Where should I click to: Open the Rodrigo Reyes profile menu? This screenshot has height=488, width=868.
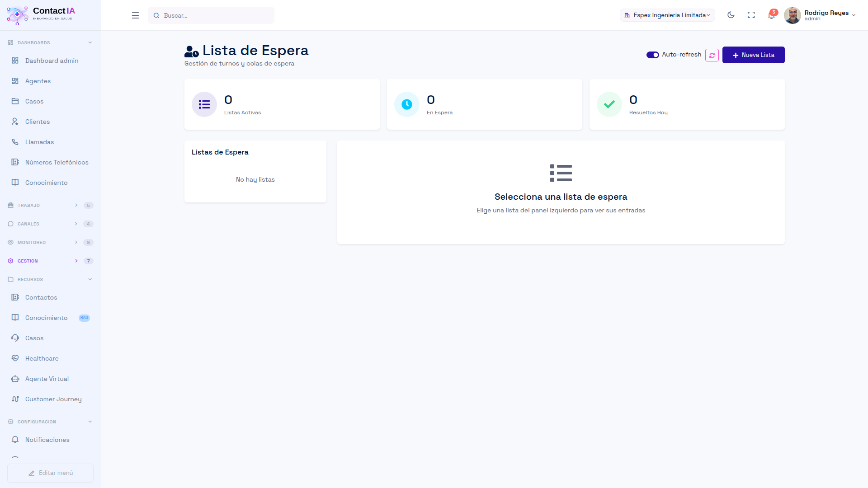(827, 15)
